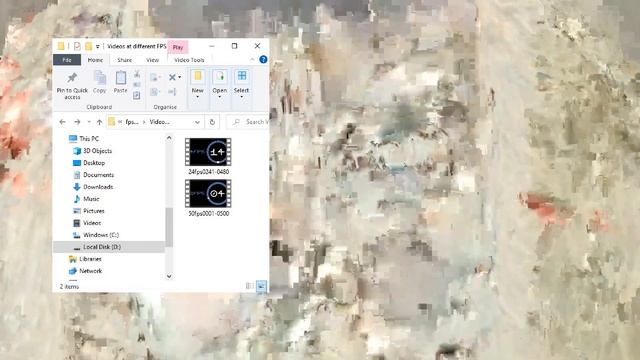Click the Copy path icon below Cut

(x=137, y=84)
